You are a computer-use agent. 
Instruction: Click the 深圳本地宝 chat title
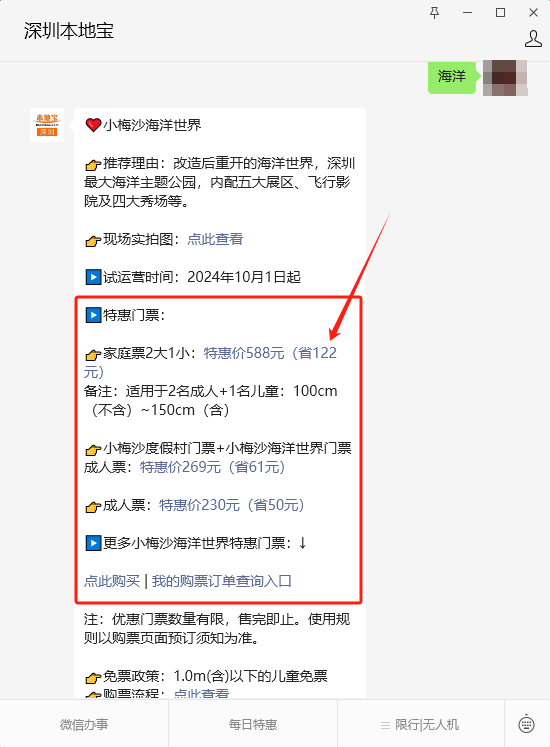[69, 31]
